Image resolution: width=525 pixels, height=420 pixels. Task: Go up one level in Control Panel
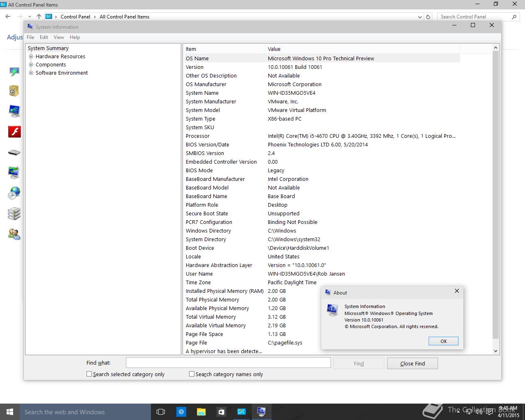[39, 17]
